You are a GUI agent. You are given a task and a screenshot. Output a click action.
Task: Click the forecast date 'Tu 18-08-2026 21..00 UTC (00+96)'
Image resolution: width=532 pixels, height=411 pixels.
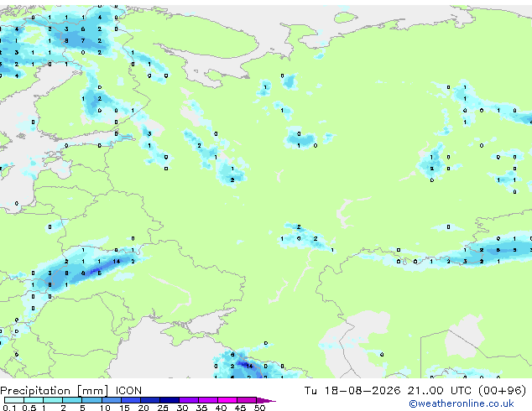(x=415, y=391)
